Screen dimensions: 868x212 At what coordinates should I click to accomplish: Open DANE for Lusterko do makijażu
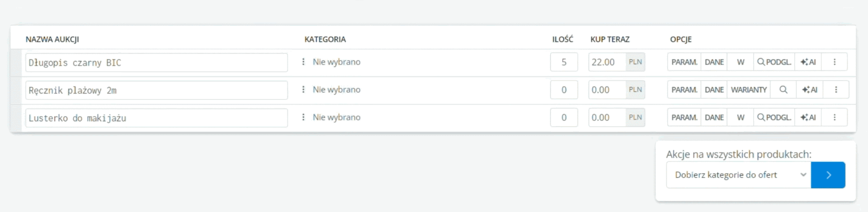point(714,118)
